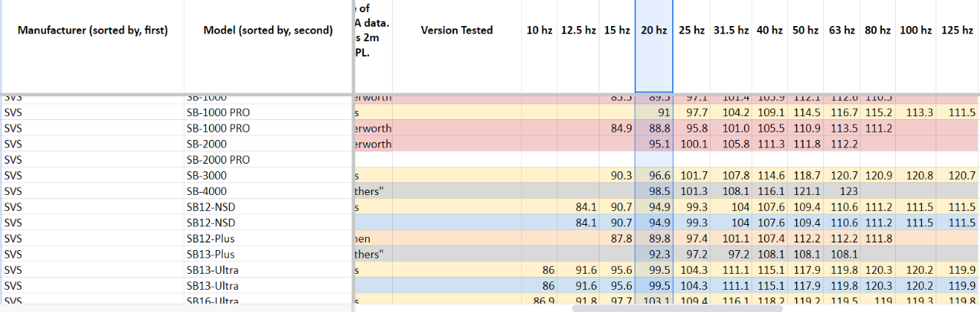Viewport: 980px width, 312px height.
Task: Select the 31.5 hz value 104.2 in SB-1000 PRO row
Action: (x=730, y=112)
